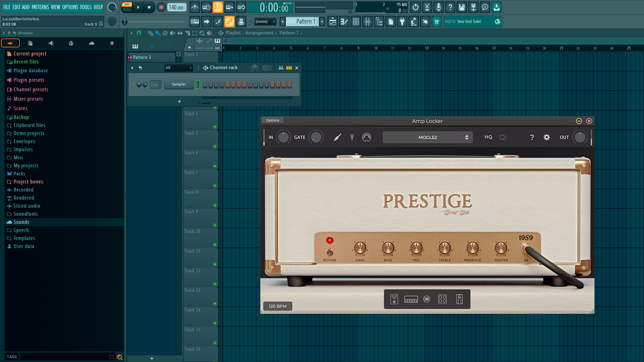Click the help question mark in top toolbar
Image resolution: width=644 pixels, height=362 pixels.
pyautogui.click(x=450, y=8)
